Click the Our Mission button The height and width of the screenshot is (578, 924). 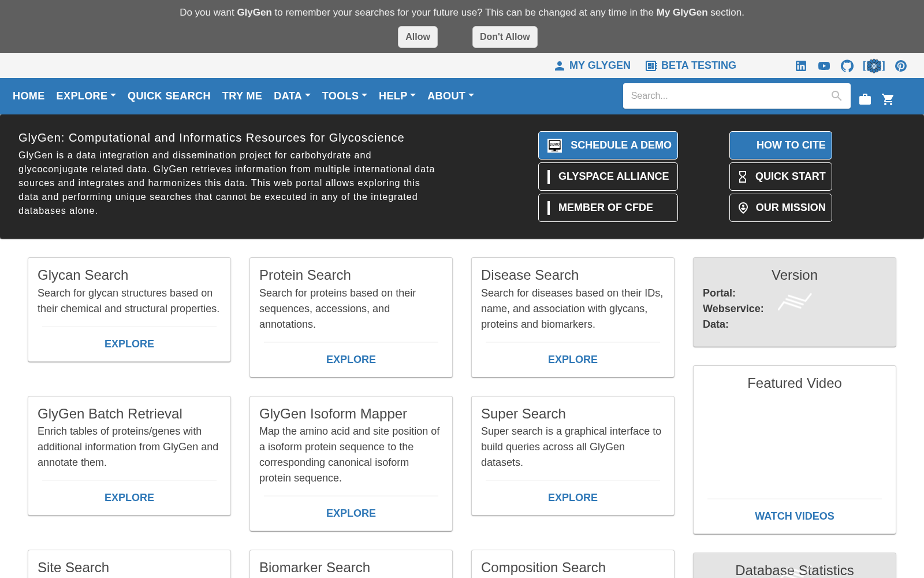click(x=781, y=208)
